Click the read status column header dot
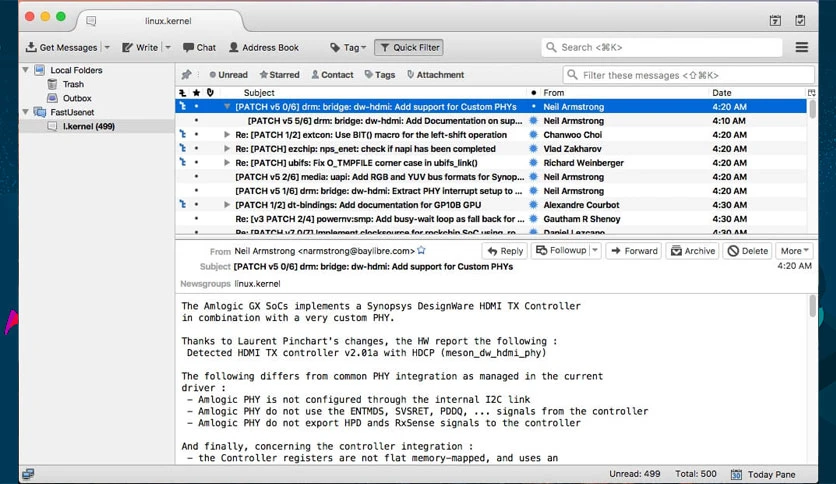This screenshot has width=836, height=484. coord(533,93)
